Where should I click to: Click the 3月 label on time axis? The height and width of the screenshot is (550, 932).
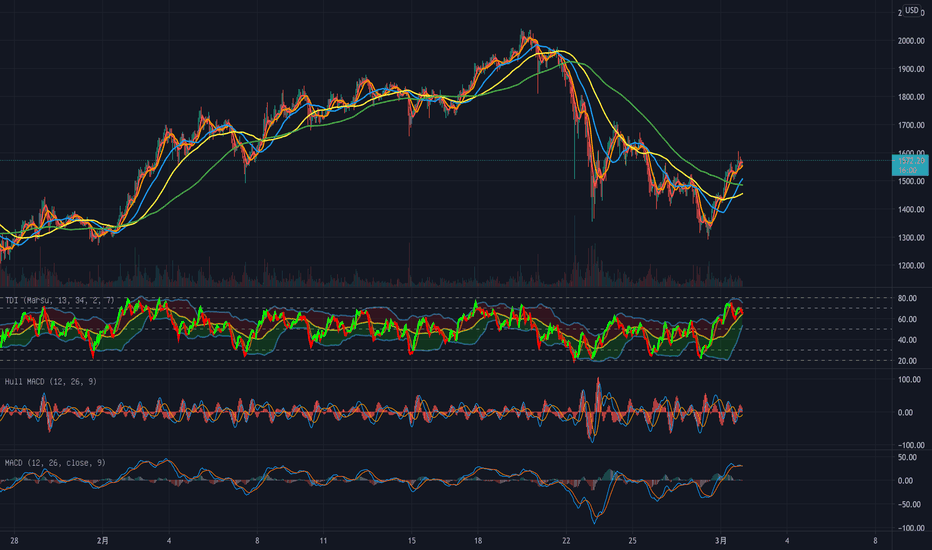pyautogui.click(x=721, y=541)
